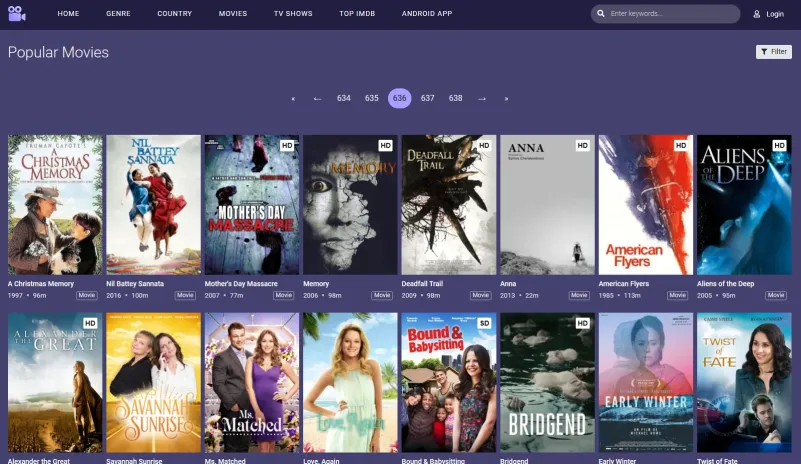Open A Christmas Memory poster

tap(55, 205)
